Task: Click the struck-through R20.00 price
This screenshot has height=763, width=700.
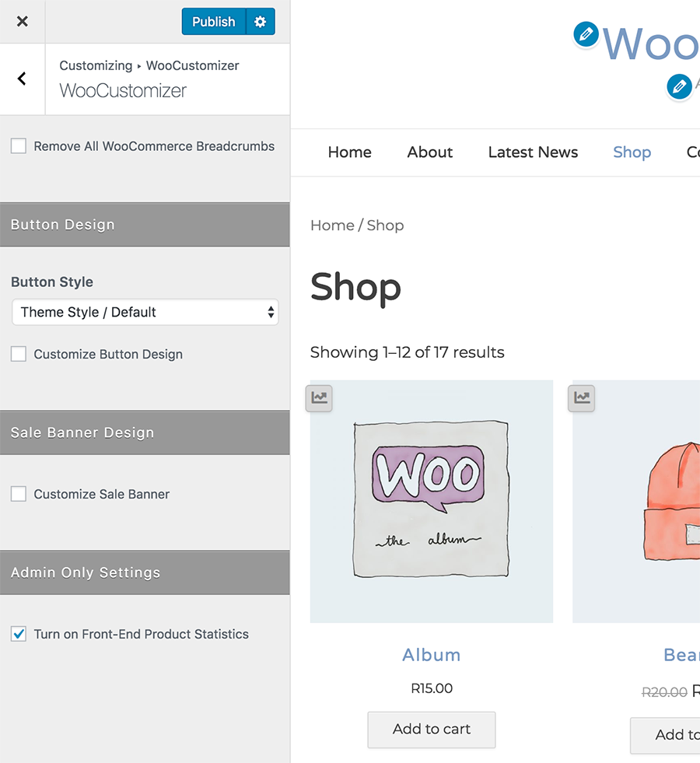Action: (x=664, y=692)
